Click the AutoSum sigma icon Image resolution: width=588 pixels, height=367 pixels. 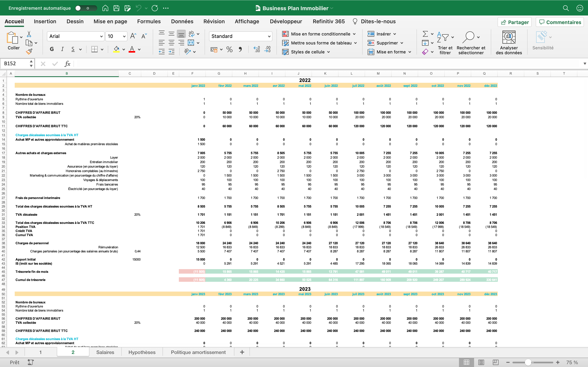point(425,34)
